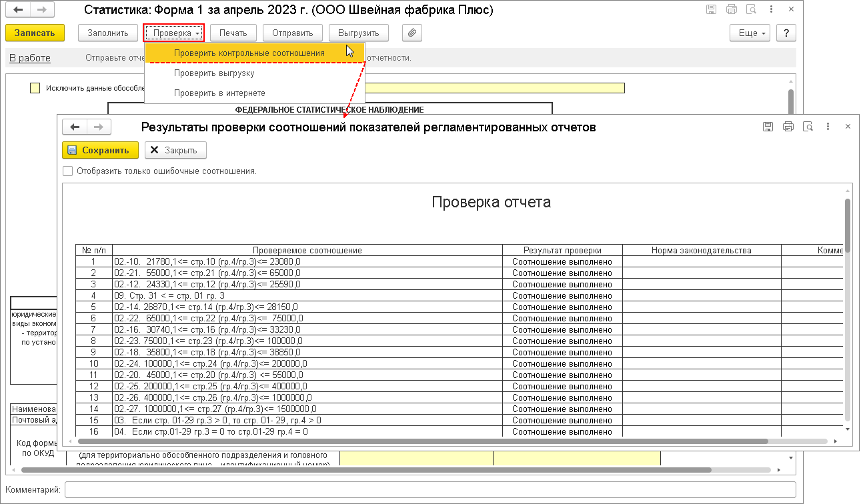
Task: Click the 'Проверка отчета' heading
Action: pyautogui.click(x=492, y=202)
